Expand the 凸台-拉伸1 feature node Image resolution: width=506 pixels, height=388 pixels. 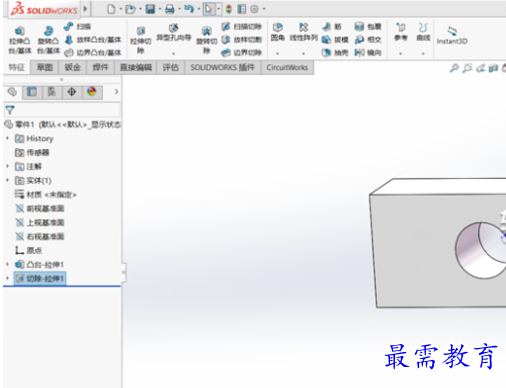pyautogui.click(x=8, y=264)
